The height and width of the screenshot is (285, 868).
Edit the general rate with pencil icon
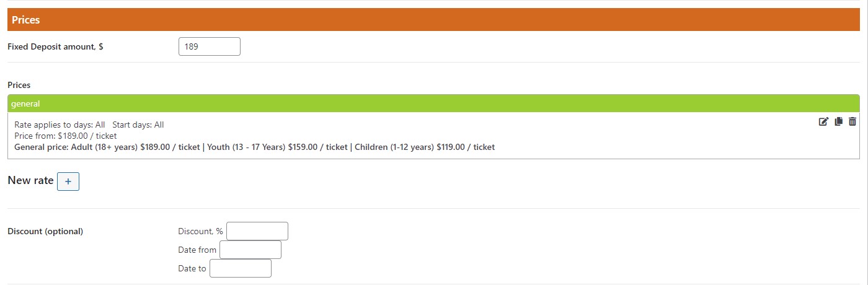(x=823, y=122)
